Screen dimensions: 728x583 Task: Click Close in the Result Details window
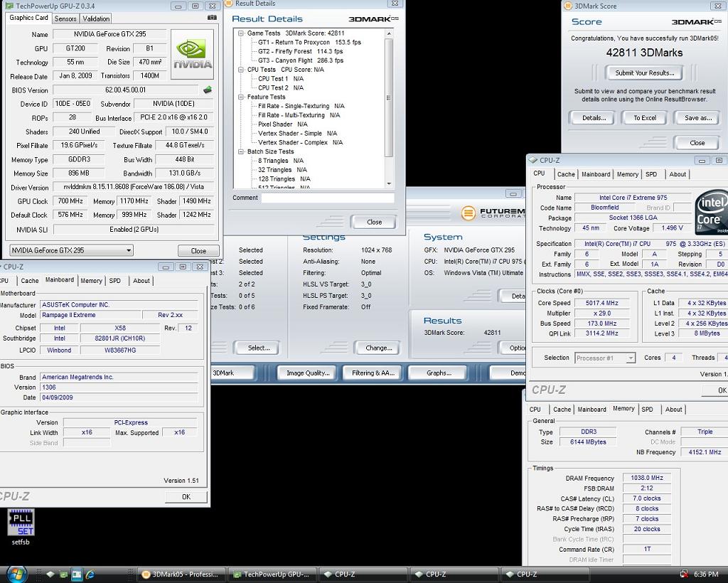click(374, 223)
